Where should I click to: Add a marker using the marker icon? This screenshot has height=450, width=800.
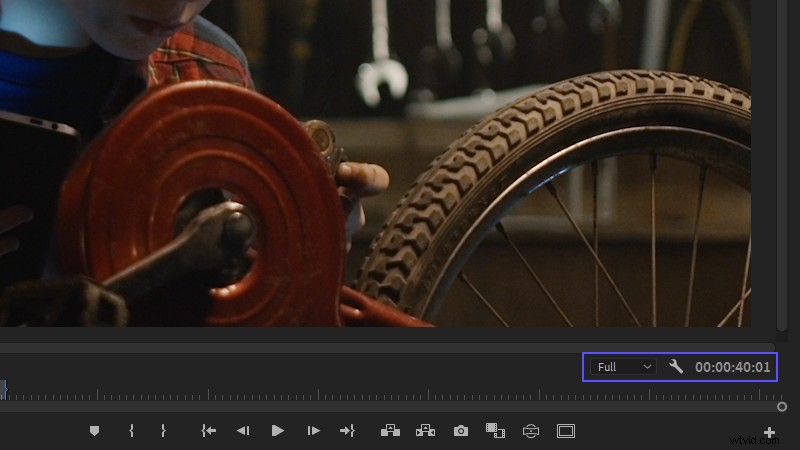[x=94, y=431]
